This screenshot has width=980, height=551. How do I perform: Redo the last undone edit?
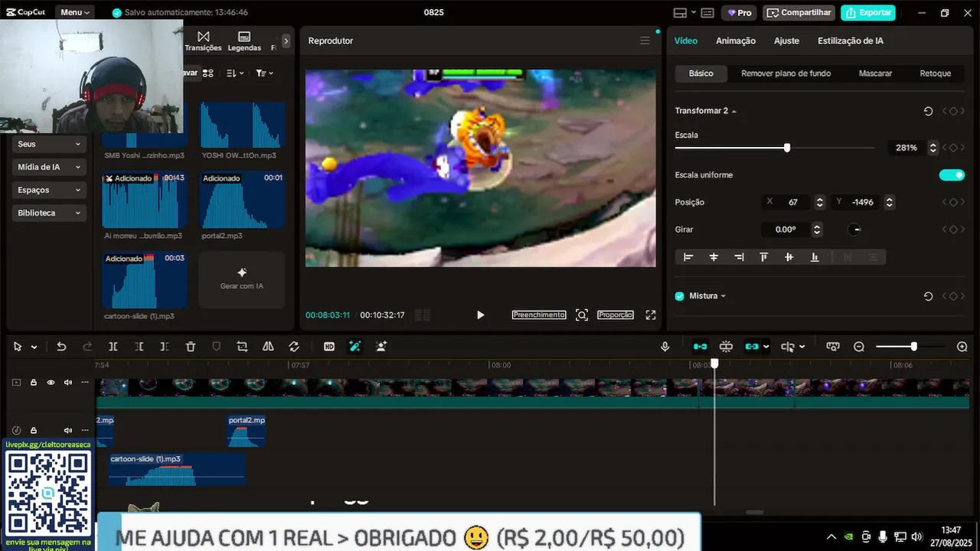(x=87, y=347)
